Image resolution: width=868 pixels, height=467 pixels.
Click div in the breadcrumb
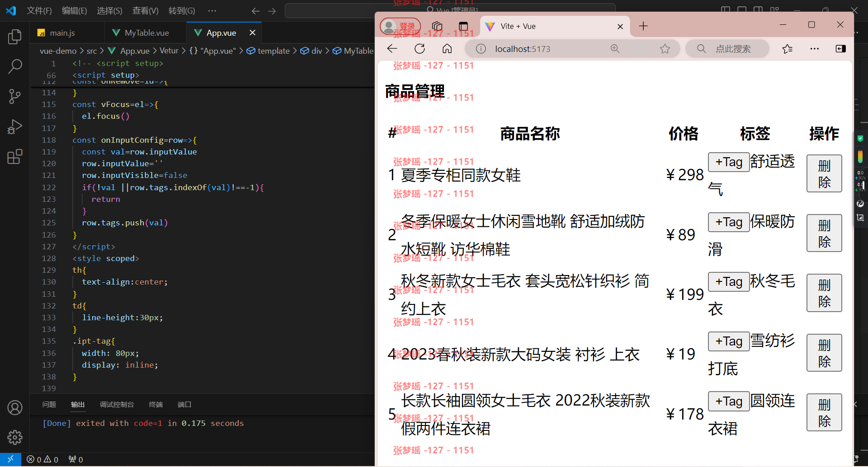pos(317,51)
